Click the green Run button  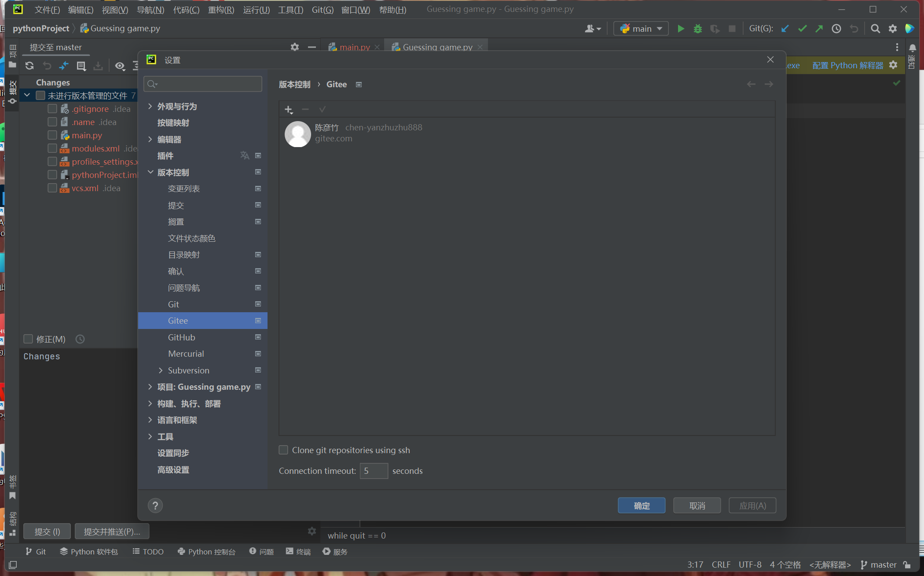(x=681, y=29)
